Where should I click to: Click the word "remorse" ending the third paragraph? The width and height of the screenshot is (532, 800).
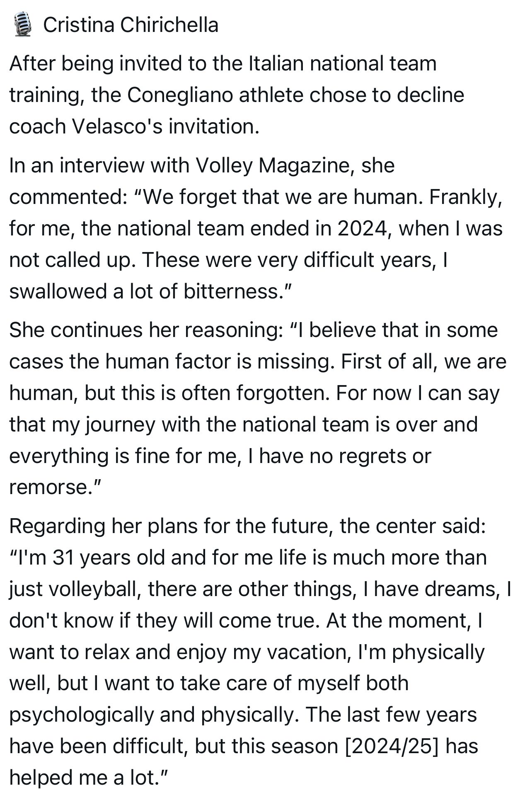click(x=47, y=487)
